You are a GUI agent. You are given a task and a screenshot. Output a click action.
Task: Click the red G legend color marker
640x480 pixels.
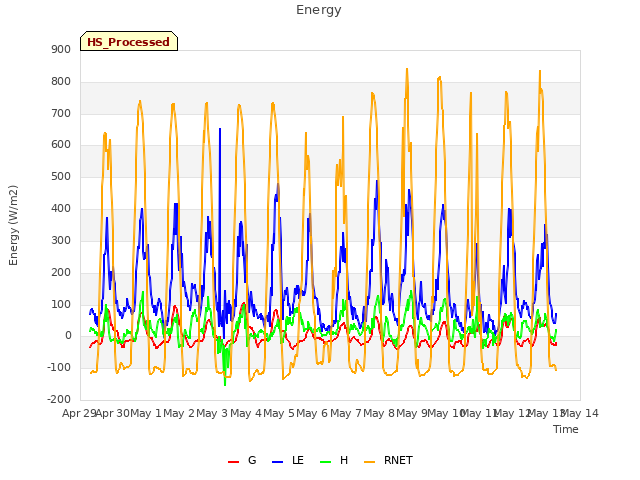point(233,462)
